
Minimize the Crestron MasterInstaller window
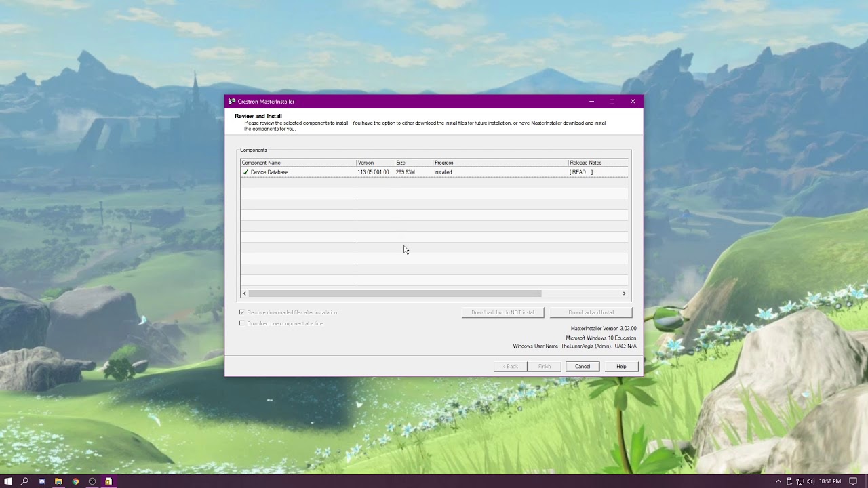click(x=591, y=102)
